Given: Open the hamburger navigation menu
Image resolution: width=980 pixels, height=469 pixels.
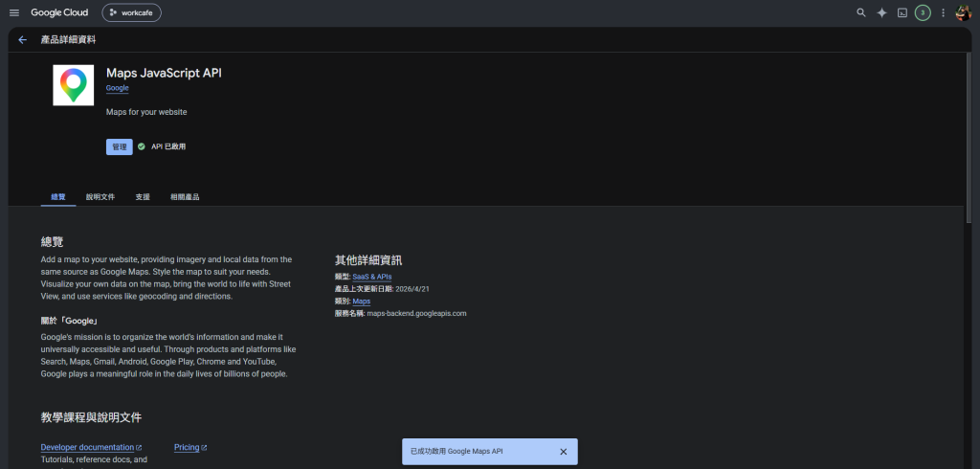Looking at the screenshot, I should (x=14, y=12).
